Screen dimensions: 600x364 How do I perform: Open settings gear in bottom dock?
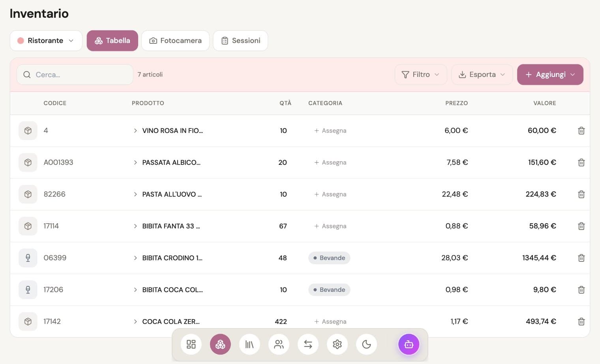point(337,344)
